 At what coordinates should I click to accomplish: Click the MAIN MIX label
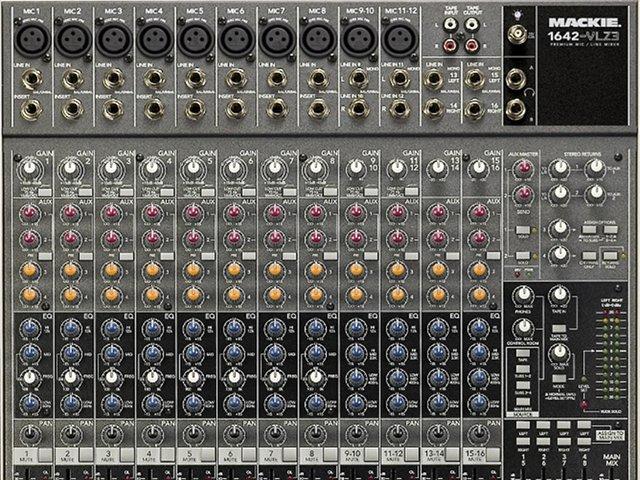pos(611,460)
